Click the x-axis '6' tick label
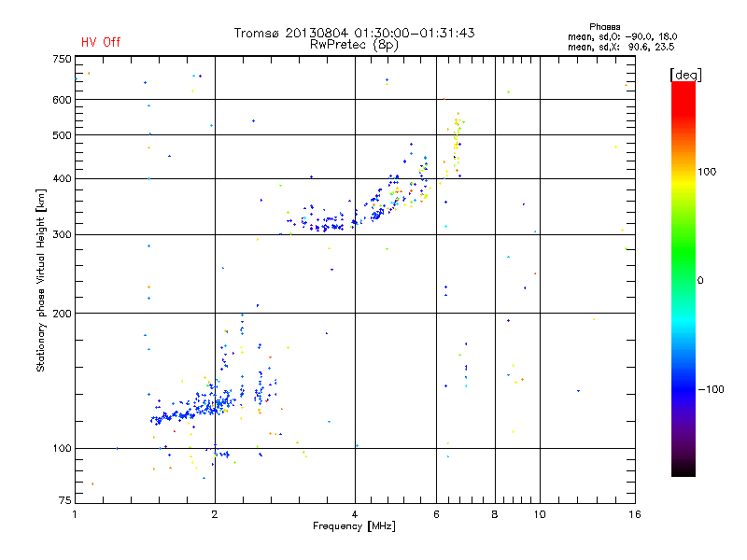Screen dimensions: 747x560 (436, 514)
